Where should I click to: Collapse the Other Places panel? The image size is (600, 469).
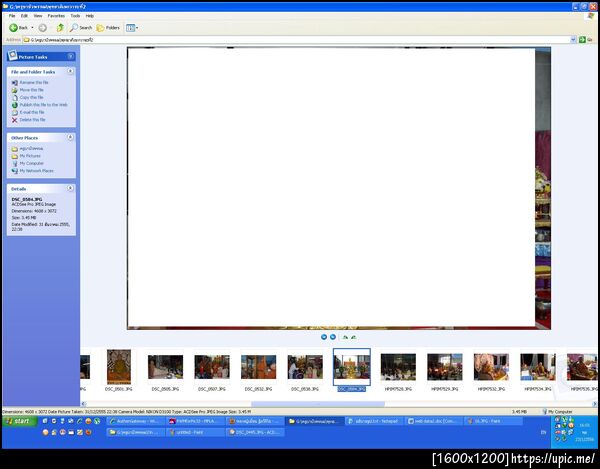[70, 137]
